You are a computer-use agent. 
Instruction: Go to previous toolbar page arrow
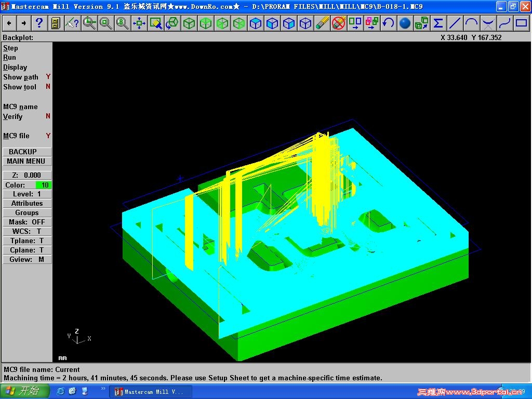(x=9, y=23)
